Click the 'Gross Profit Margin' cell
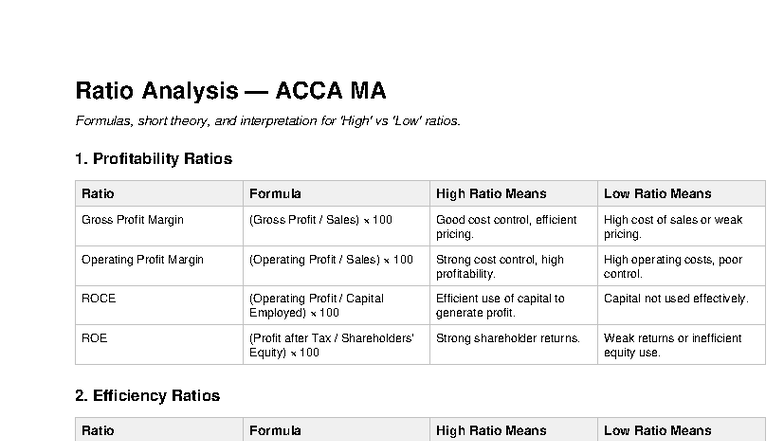The width and height of the screenshot is (784, 441). tap(132, 220)
